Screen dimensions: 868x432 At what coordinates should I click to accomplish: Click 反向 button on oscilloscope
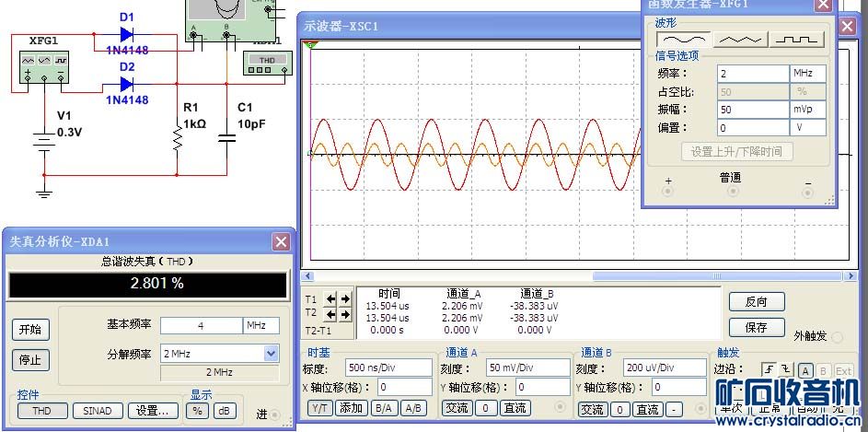[757, 302]
